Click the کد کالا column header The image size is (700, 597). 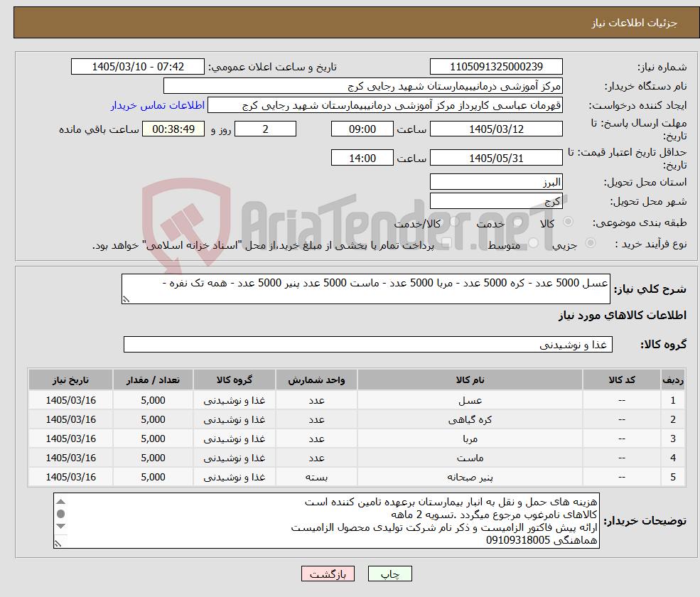pos(622,380)
